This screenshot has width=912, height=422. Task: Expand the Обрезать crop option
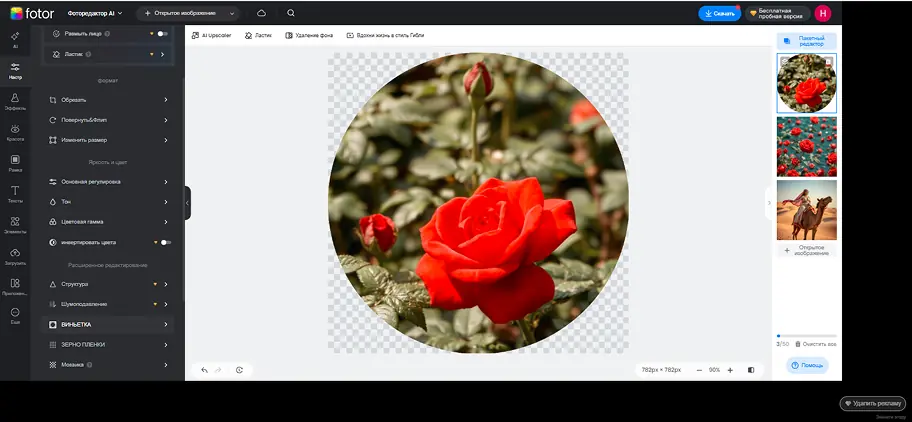(108, 100)
